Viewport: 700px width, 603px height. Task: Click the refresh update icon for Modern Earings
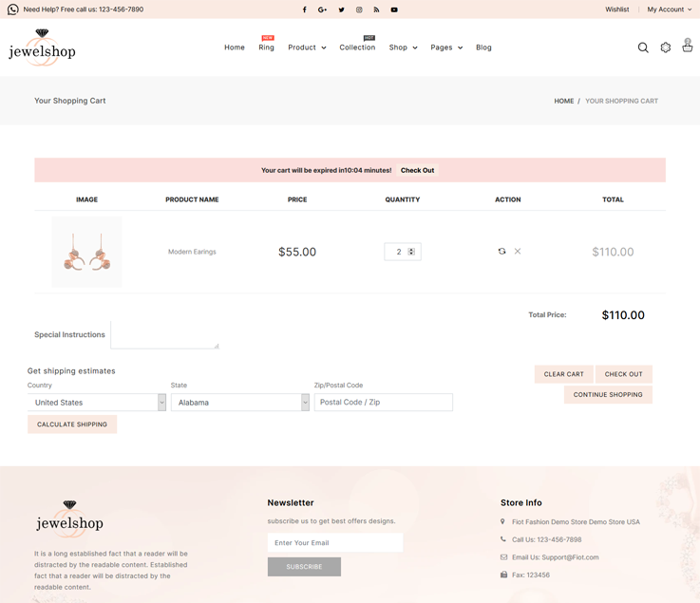(x=501, y=252)
